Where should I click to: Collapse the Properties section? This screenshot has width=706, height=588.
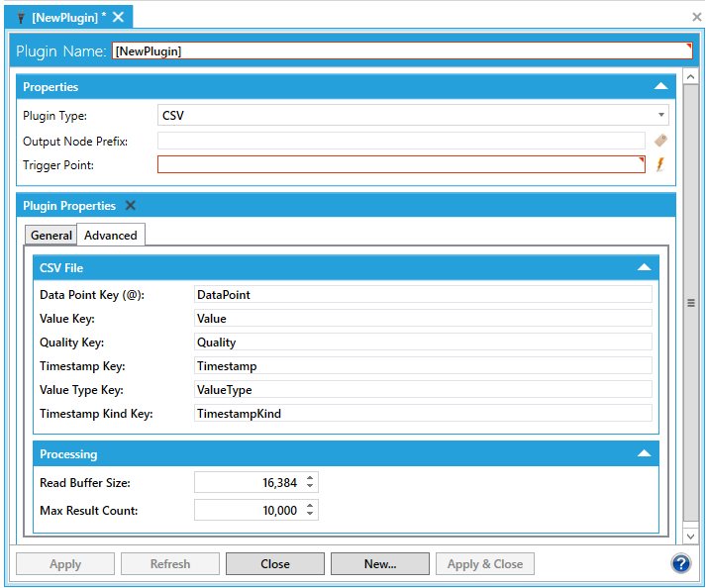(x=660, y=87)
